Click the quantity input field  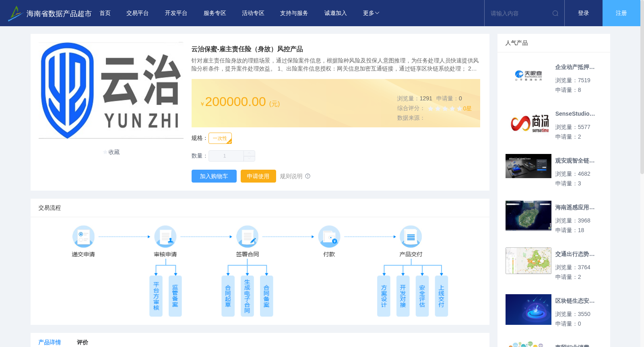coord(226,156)
